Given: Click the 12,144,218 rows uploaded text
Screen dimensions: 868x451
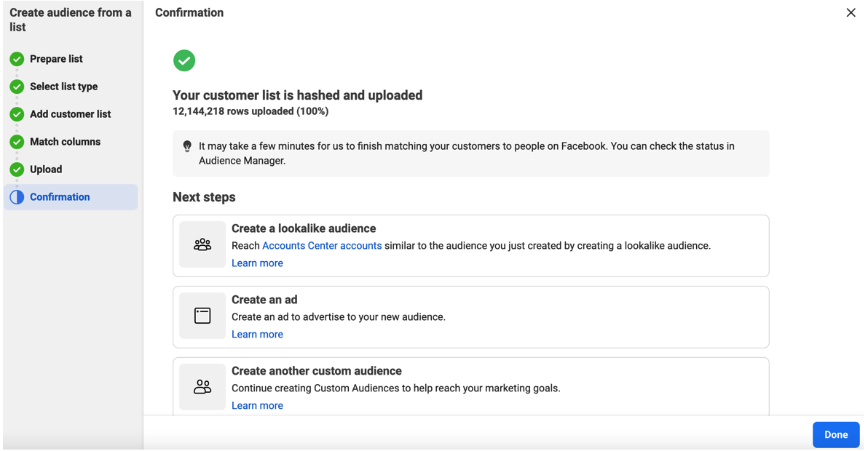Looking at the screenshot, I should click(x=250, y=111).
